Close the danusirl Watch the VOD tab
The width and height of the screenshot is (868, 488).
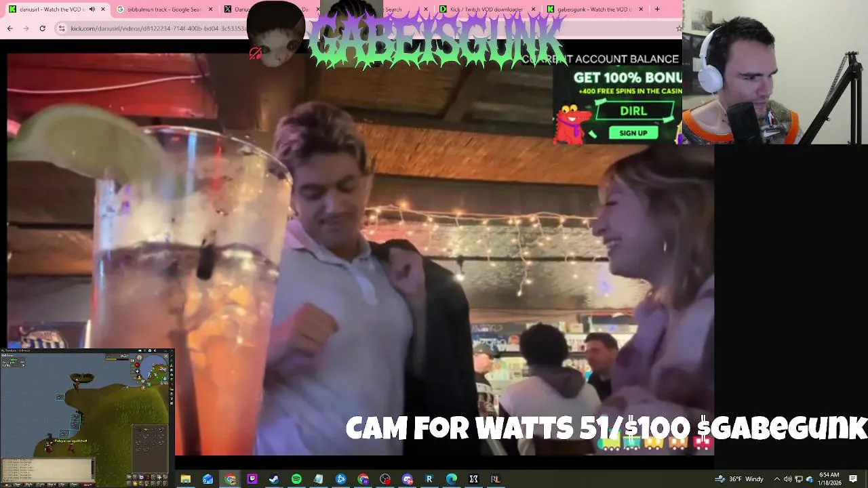coord(103,9)
